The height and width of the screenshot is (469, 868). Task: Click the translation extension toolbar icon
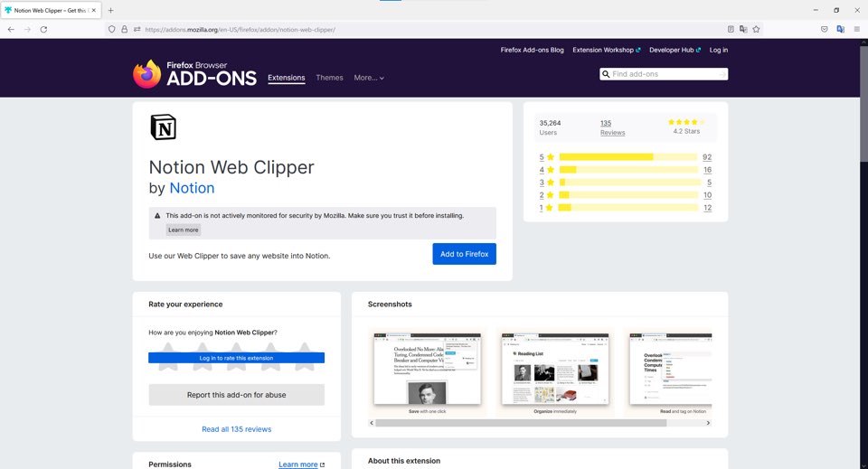[x=840, y=29]
